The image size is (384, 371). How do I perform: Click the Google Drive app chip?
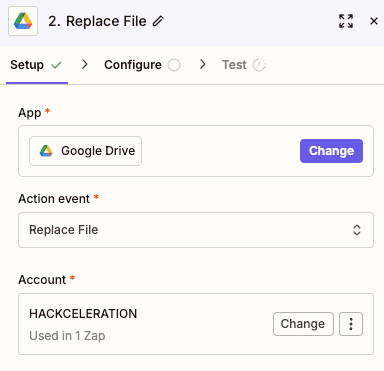point(85,151)
